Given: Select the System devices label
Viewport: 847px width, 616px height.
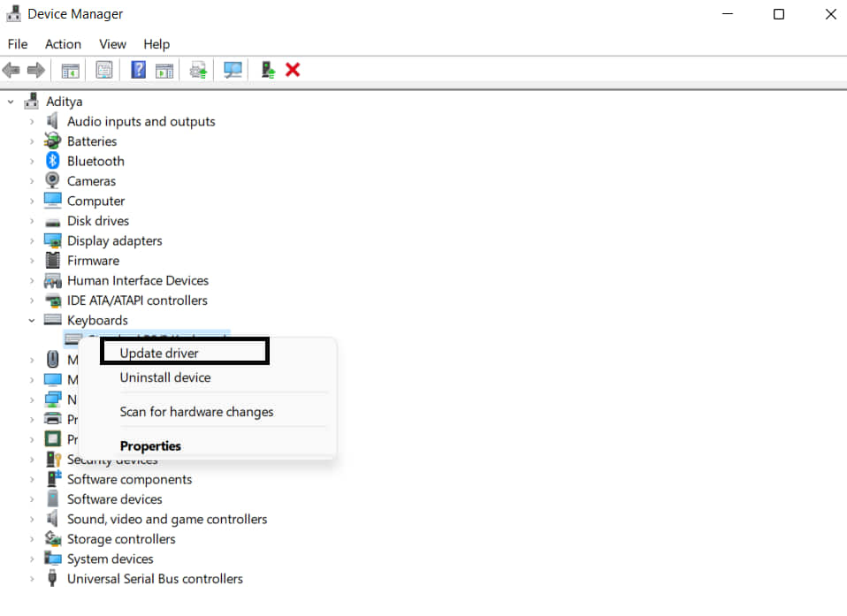Looking at the screenshot, I should pos(111,559).
